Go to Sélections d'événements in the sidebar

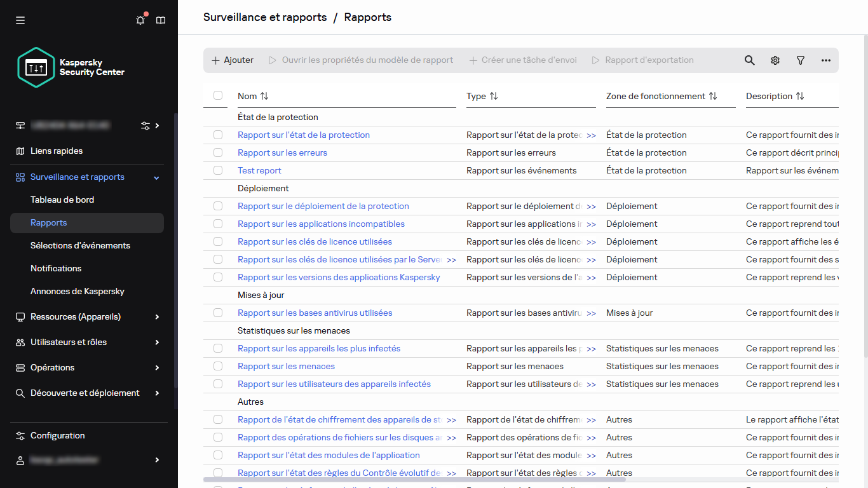coord(80,245)
